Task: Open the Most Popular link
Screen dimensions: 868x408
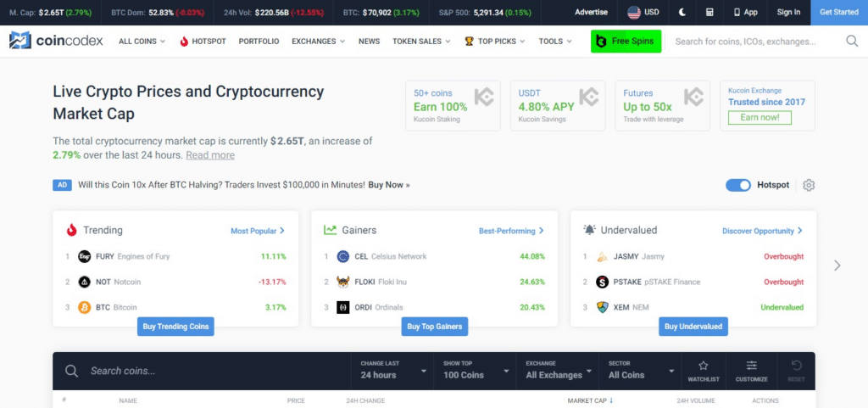Action: (258, 231)
